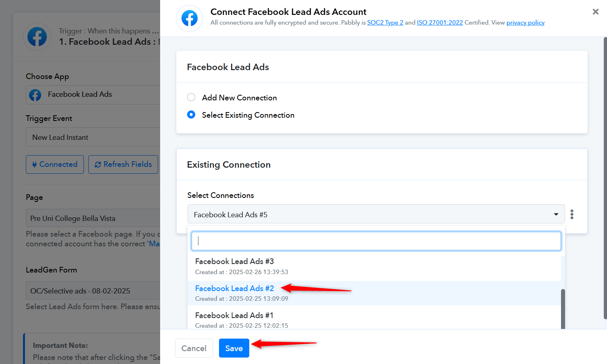Pick Facebook Lead Ads #3 from list

pyautogui.click(x=374, y=266)
